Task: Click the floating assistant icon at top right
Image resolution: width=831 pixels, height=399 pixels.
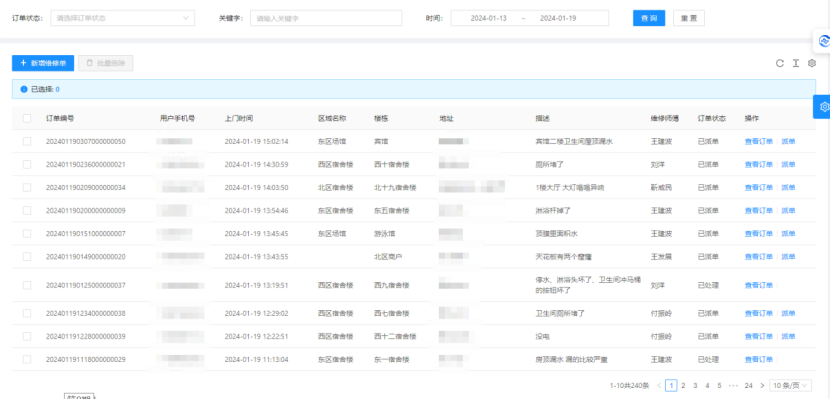Action: pos(823,41)
